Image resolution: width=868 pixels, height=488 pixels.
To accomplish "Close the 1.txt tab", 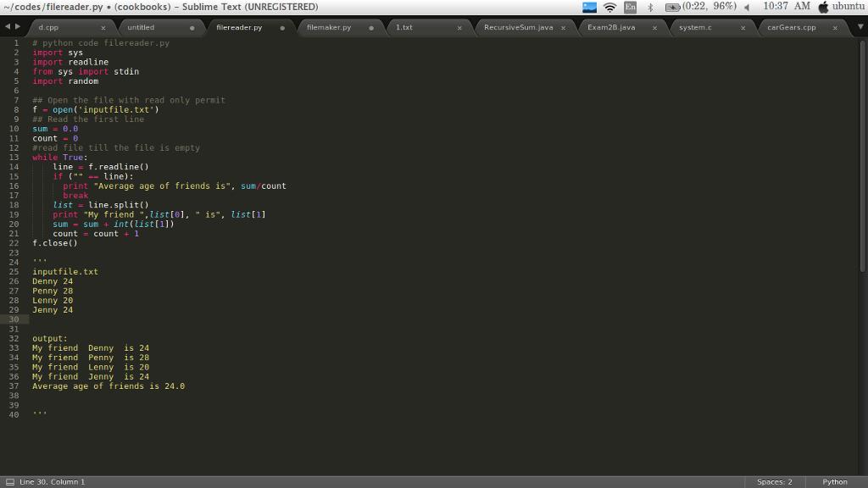I will 459,27.
